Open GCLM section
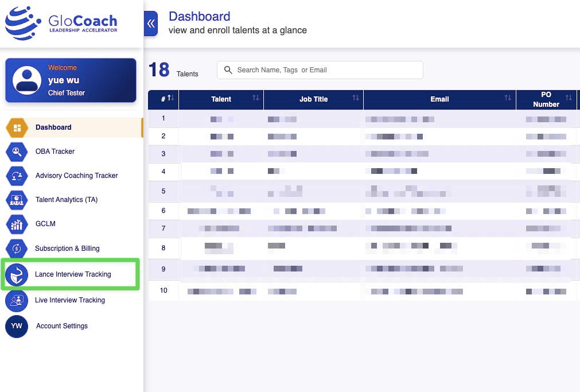This screenshot has height=392, width=580. coord(45,224)
